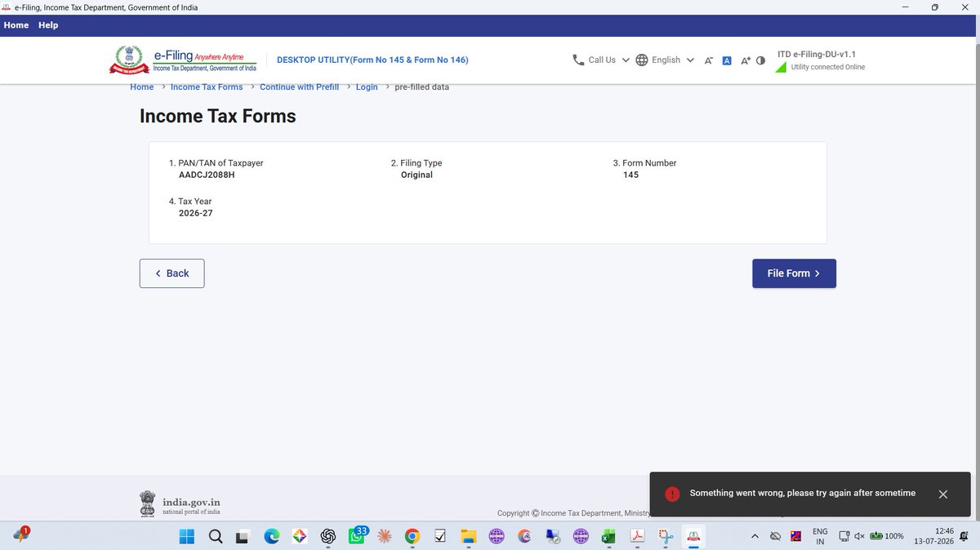
Task: Open Task View on the taskbar
Action: [243, 536]
